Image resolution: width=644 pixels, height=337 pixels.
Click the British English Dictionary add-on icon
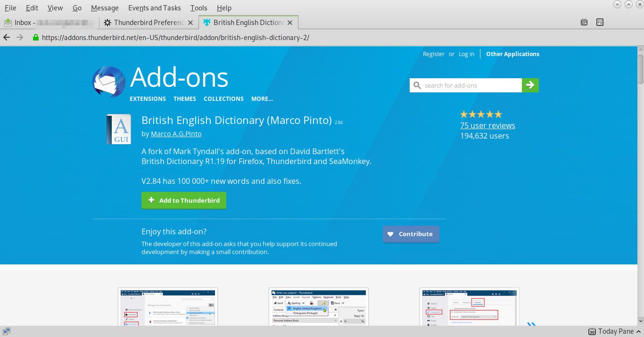(118, 129)
